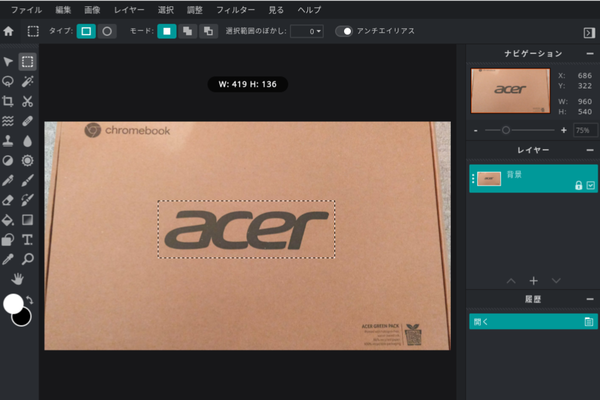Select the Shape tool

click(x=8, y=240)
